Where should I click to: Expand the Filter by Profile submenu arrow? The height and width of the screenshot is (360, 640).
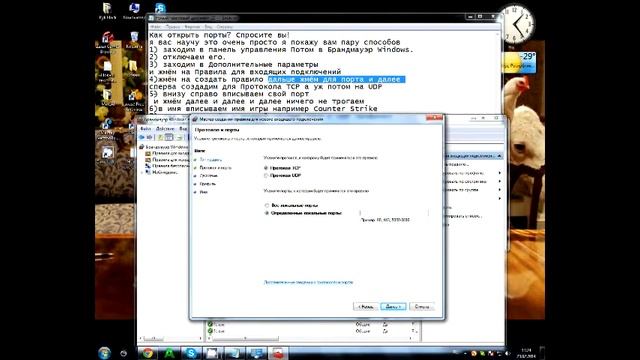click(500, 173)
